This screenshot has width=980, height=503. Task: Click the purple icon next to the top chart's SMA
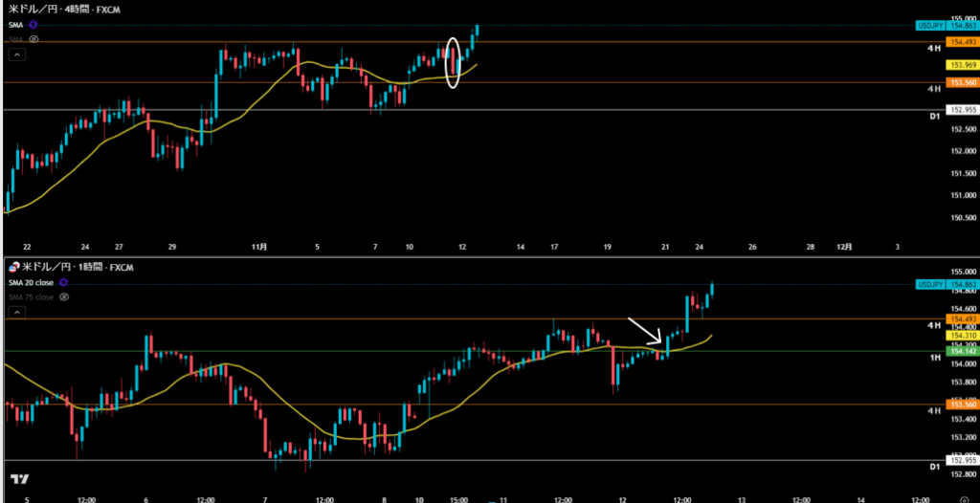34,25
